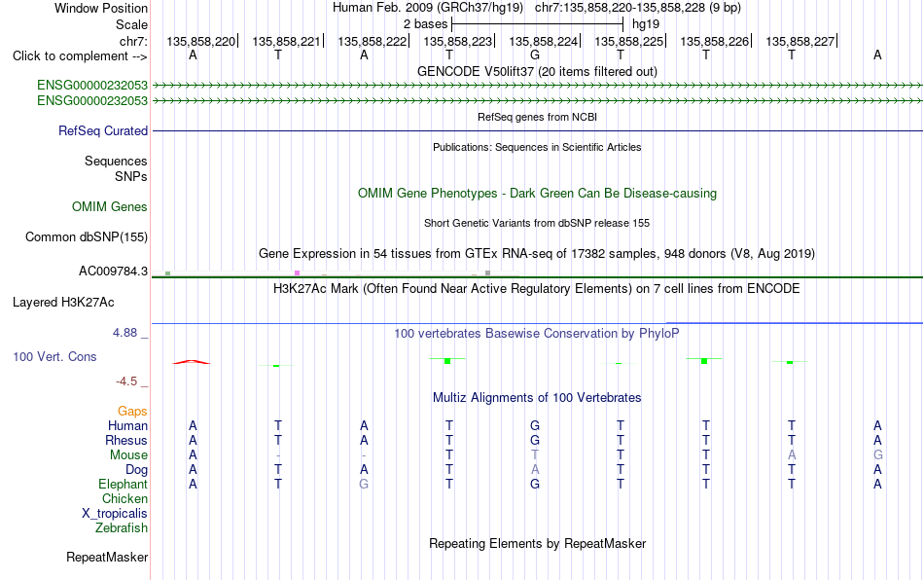Click the Zebrafish species label

tap(122, 527)
